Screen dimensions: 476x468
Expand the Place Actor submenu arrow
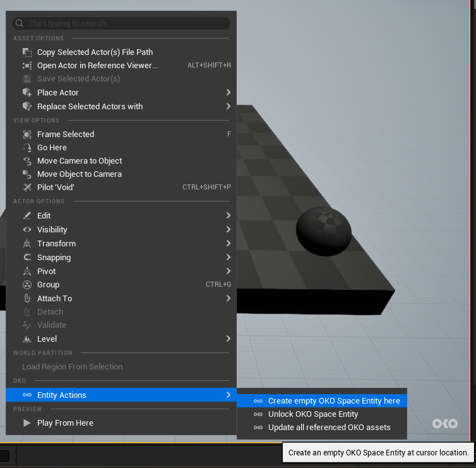229,92
